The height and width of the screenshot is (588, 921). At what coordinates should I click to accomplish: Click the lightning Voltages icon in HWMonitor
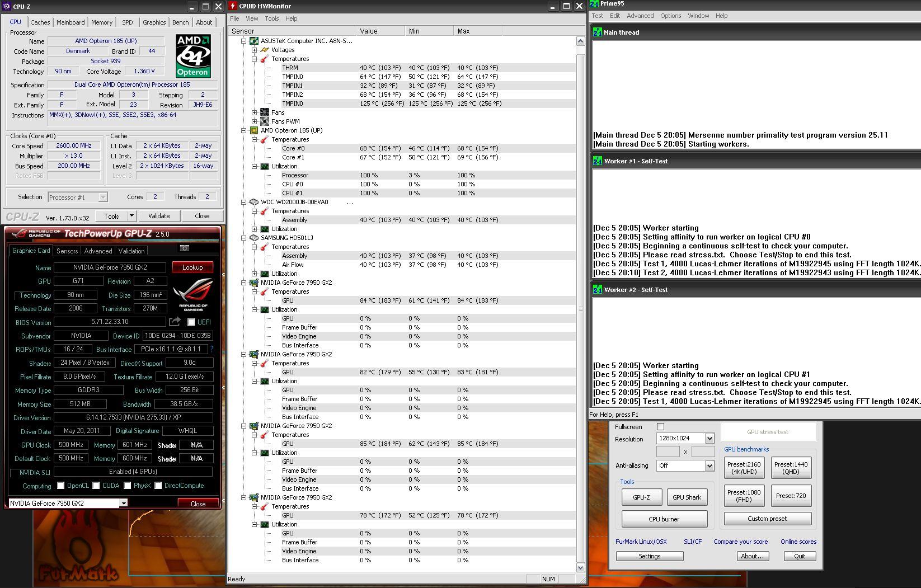point(265,50)
